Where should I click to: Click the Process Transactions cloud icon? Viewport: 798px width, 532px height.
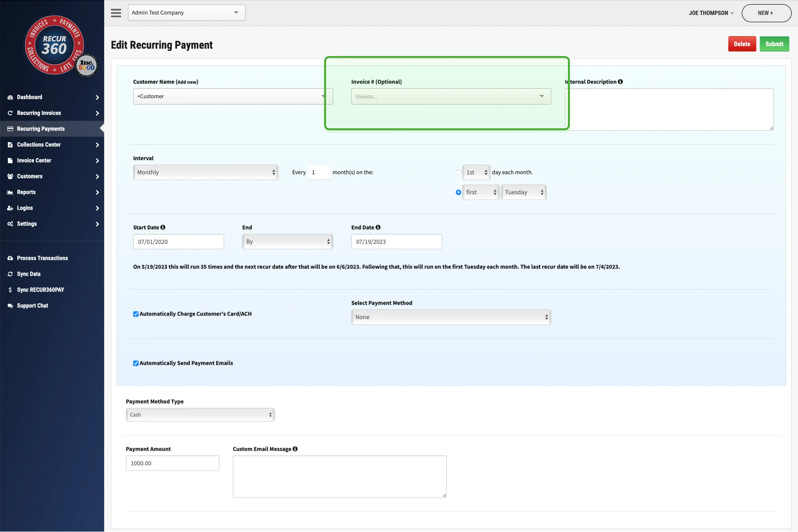click(x=10, y=258)
